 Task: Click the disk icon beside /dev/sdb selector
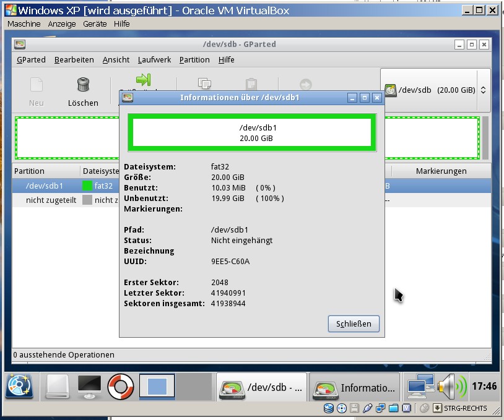tap(390, 90)
